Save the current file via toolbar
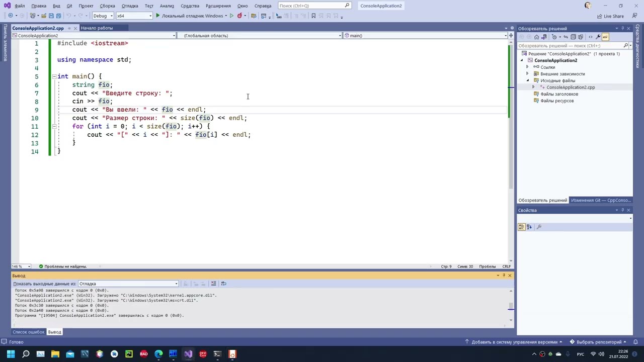Screen dimensions: 644x362 51,16
